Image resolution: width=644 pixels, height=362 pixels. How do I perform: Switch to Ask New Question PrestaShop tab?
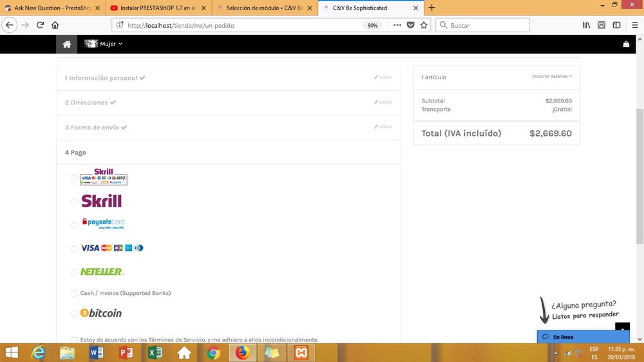pyautogui.click(x=53, y=8)
